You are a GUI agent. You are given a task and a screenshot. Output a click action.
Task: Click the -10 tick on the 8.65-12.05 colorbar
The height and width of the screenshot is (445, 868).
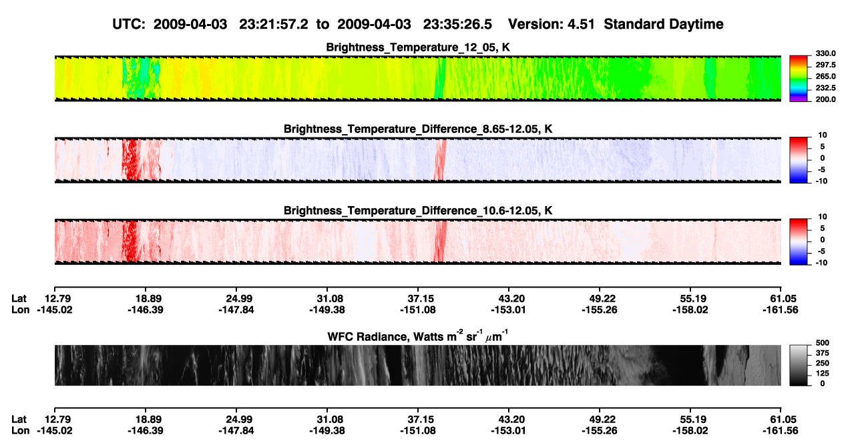[x=822, y=181]
